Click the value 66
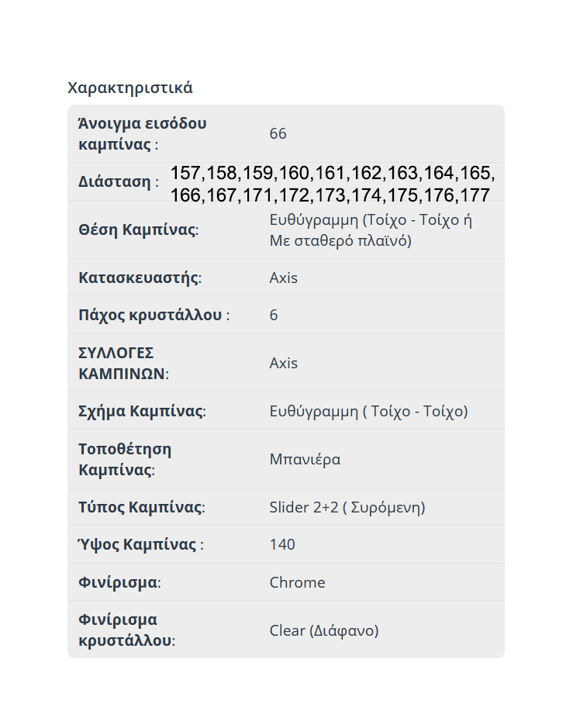 click(x=278, y=133)
